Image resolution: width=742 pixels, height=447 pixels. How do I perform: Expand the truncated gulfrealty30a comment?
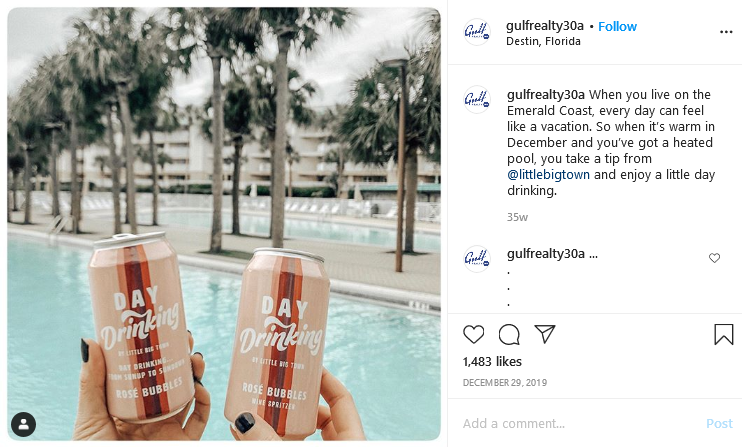click(593, 254)
